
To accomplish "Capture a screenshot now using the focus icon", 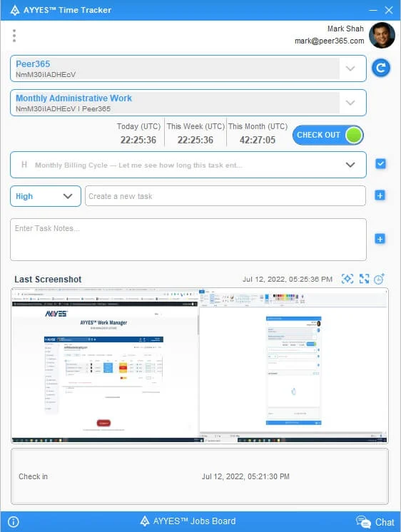I will click(347, 279).
